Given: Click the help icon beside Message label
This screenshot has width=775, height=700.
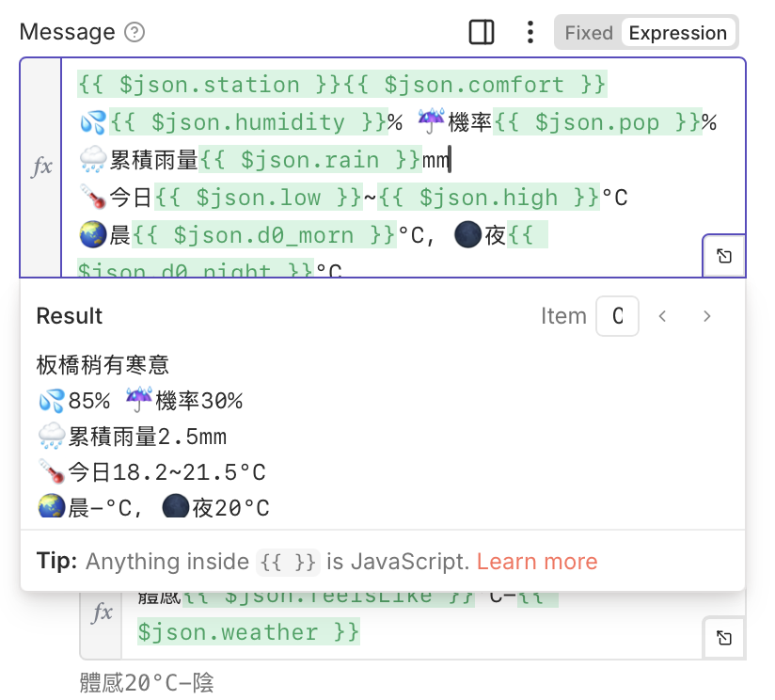Looking at the screenshot, I should click(135, 33).
